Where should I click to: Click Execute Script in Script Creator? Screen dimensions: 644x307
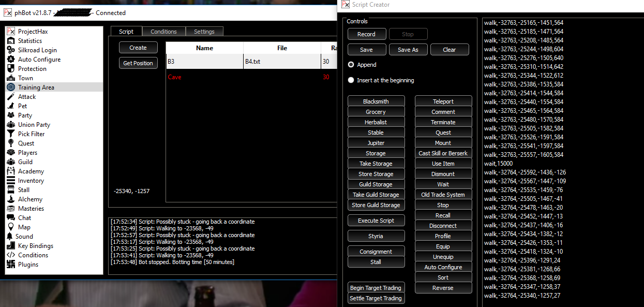pyautogui.click(x=376, y=220)
